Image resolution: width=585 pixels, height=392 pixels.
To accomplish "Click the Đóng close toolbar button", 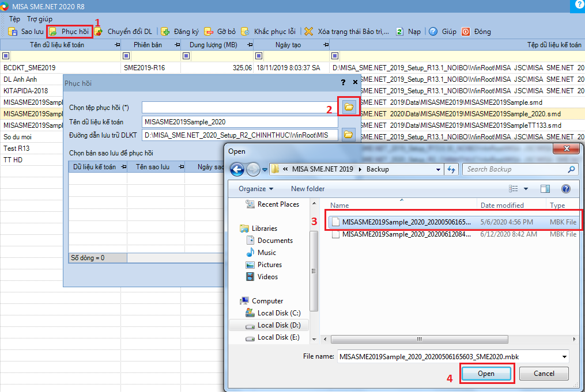I will (x=476, y=32).
